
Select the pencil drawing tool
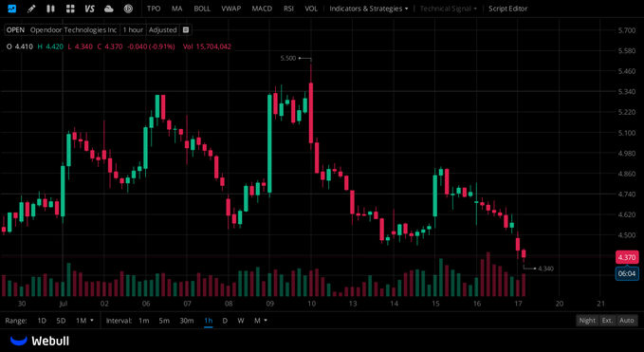pyautogui.click(x=31, y=9)
